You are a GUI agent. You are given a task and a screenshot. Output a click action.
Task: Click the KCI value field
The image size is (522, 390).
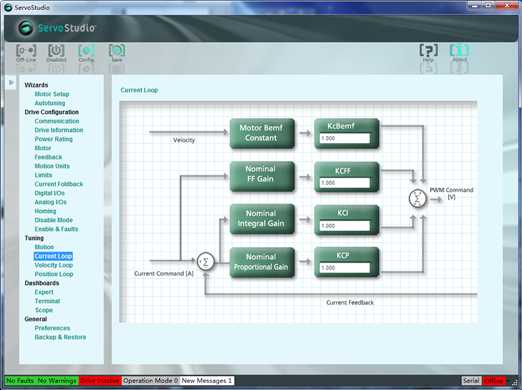point(344,226)
